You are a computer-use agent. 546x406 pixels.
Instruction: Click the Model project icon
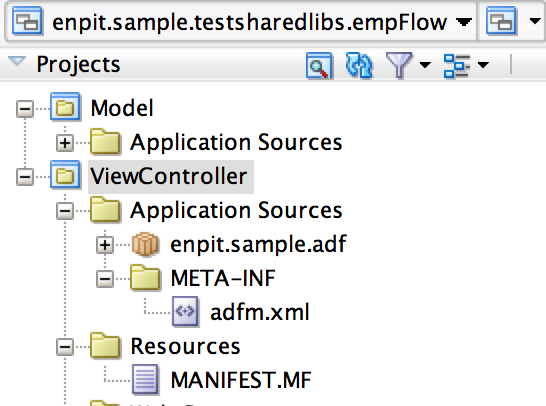(x=65, y=107)
